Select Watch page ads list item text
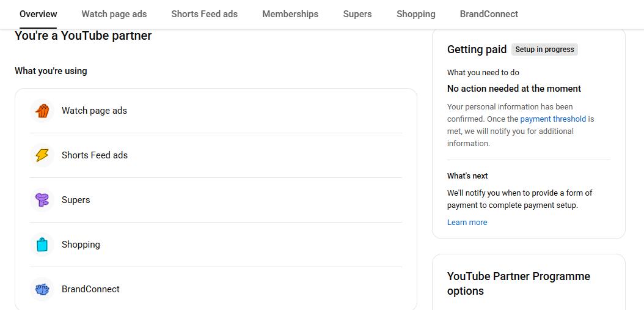 click(94, 111)
